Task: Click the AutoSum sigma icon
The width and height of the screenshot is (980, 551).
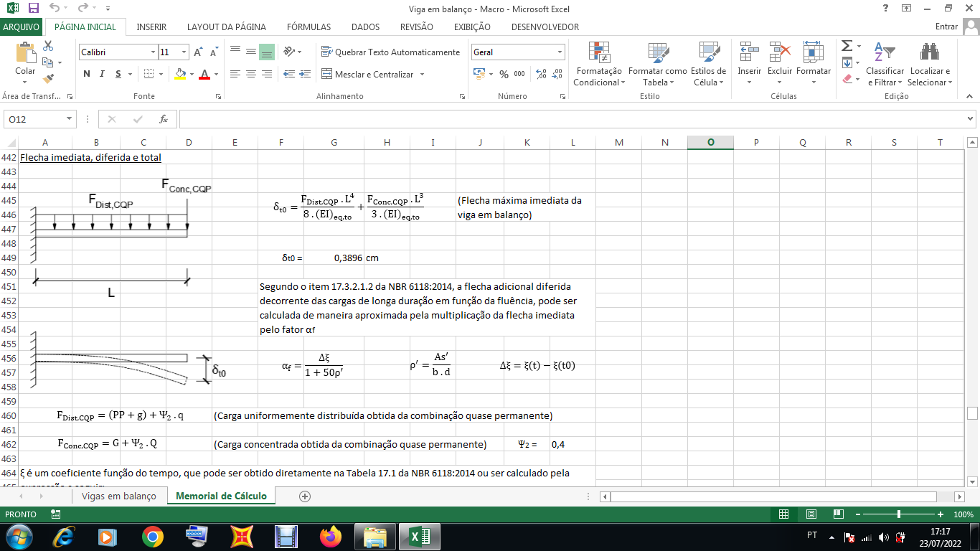Action: (847, 46)
